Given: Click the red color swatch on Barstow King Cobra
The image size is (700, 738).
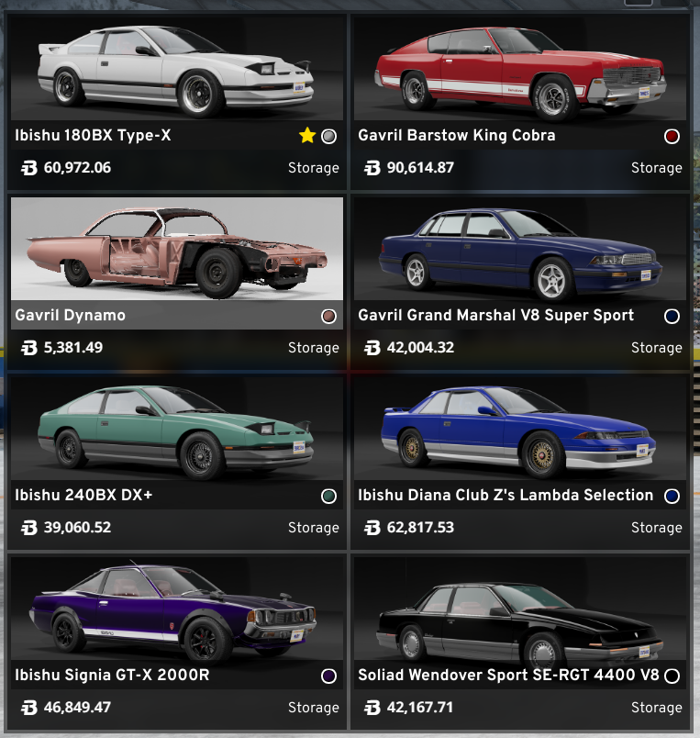Looking at the screenshot, I should coord(672,137).
